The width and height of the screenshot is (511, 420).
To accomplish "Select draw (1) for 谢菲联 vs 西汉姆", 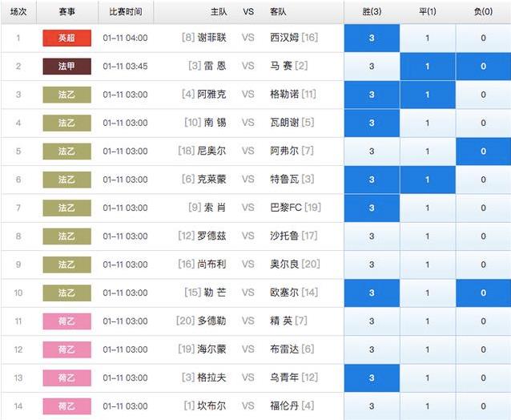I will point(428,38).
